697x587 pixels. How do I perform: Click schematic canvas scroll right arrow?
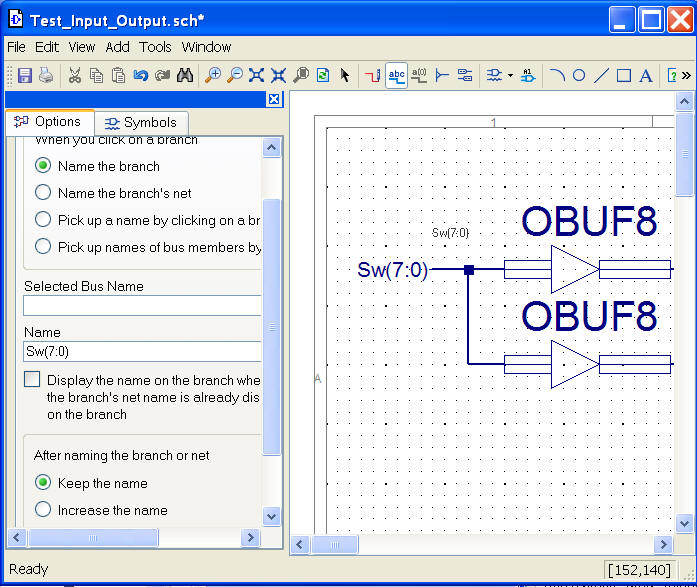(x=663, y=545)
